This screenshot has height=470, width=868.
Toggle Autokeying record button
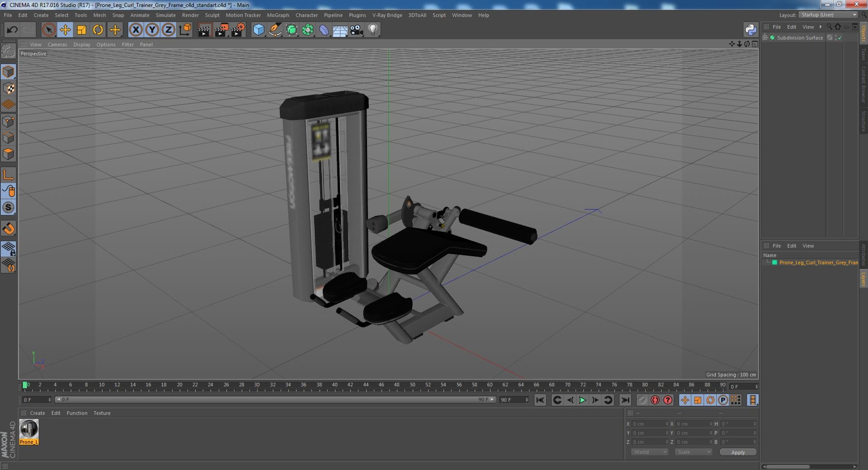point(655,400)
